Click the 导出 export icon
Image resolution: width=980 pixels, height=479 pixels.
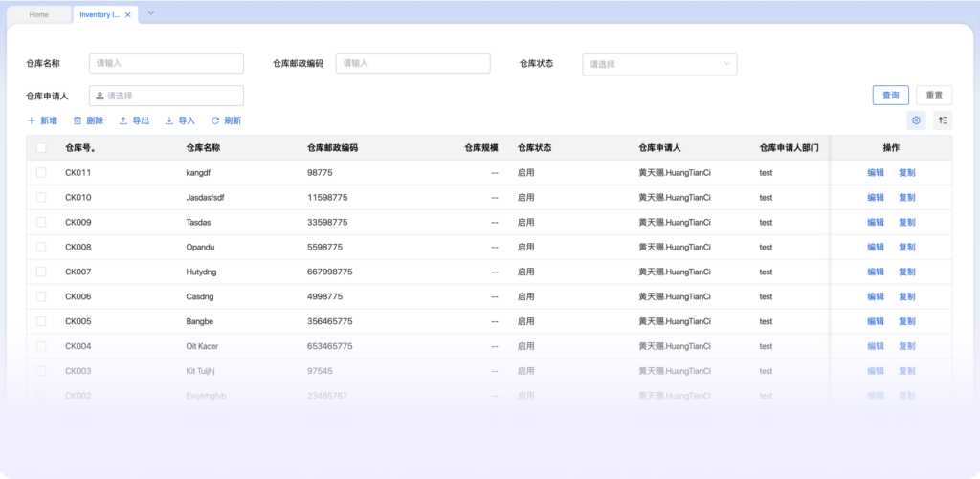click(x=123, y=120)
